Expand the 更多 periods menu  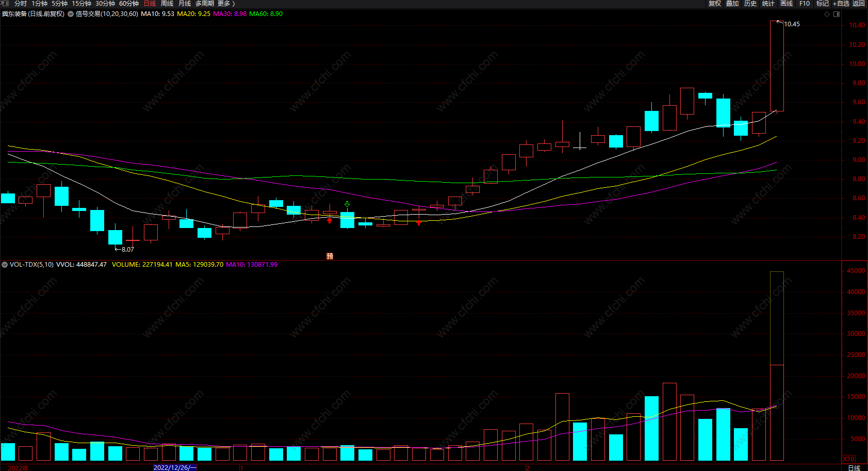pos(226,4)
